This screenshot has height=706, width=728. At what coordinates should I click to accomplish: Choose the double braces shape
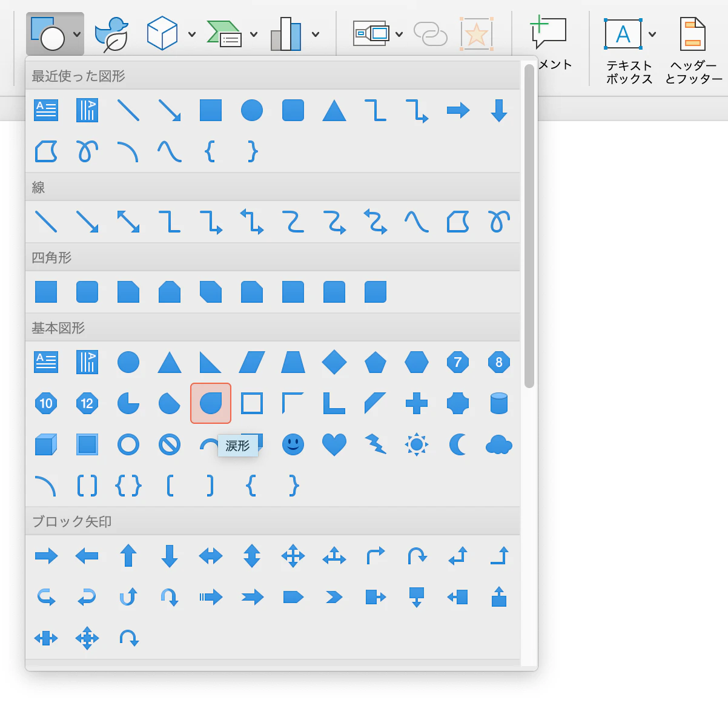pyautogui.click(x=128, y=486)
